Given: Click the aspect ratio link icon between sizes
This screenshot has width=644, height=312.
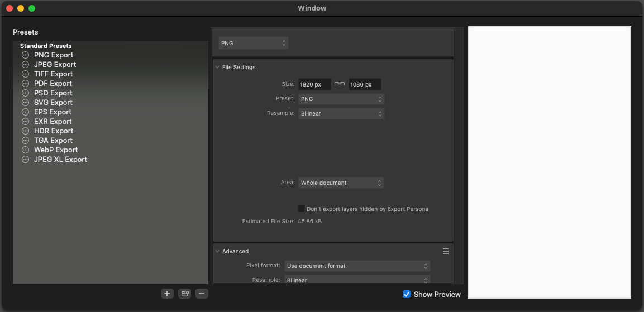Looking at the screenshot, I should (340, 84).
